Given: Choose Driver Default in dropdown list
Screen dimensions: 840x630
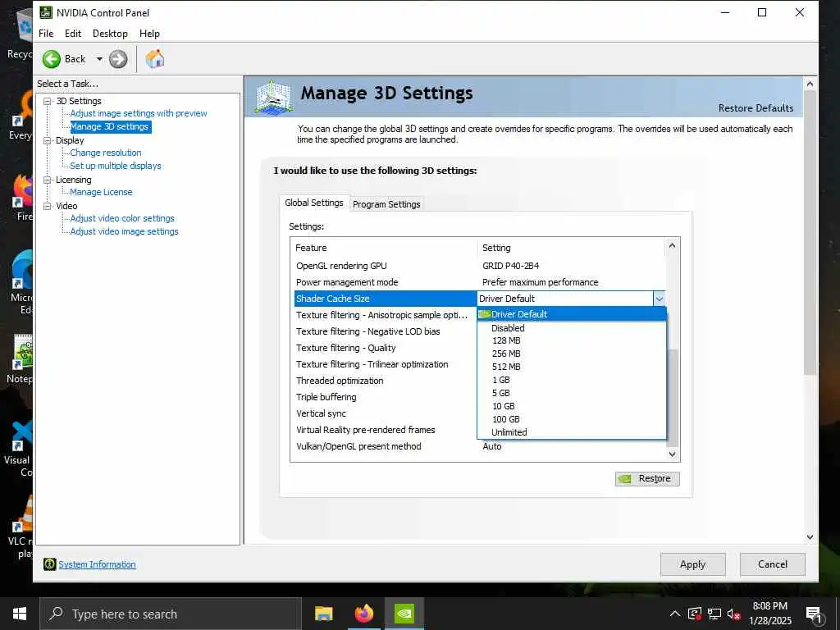Looking at the screenshot, I should tap(571, 314).
